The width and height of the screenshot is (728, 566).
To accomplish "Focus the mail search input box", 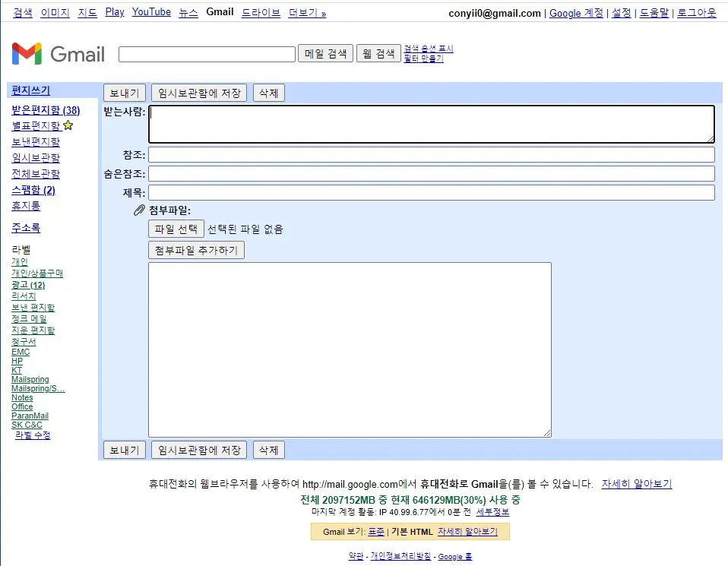I will pyautogui.click(x=207, y=54).
